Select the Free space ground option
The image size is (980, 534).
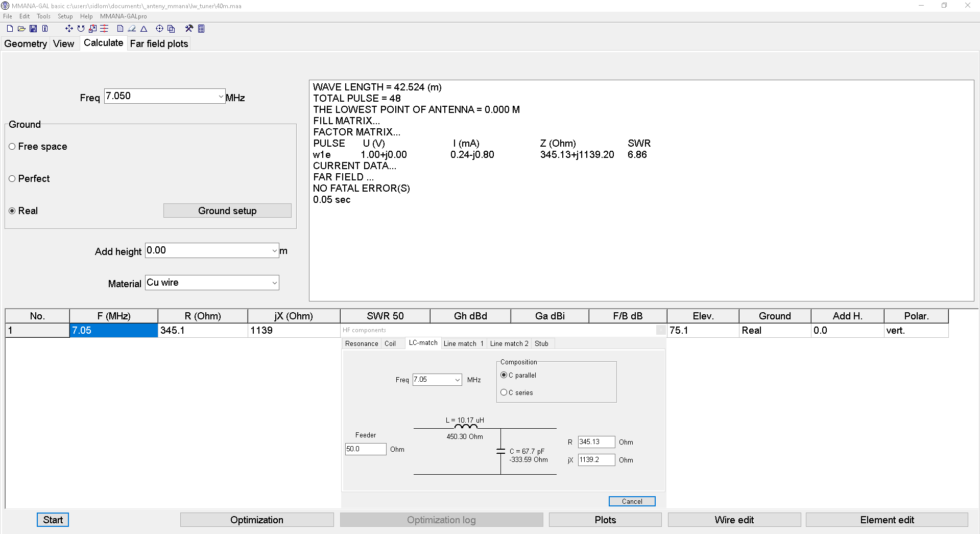point(12,147)
